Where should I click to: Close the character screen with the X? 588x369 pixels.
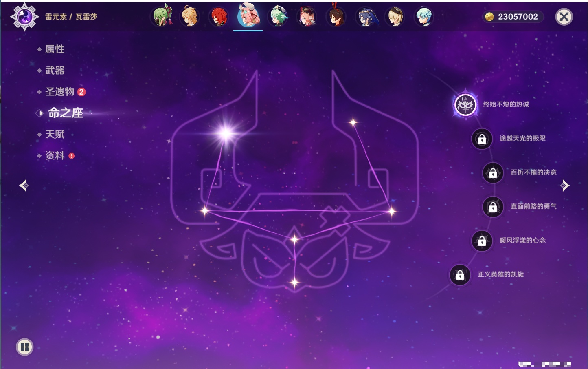(x=564, y=17)
